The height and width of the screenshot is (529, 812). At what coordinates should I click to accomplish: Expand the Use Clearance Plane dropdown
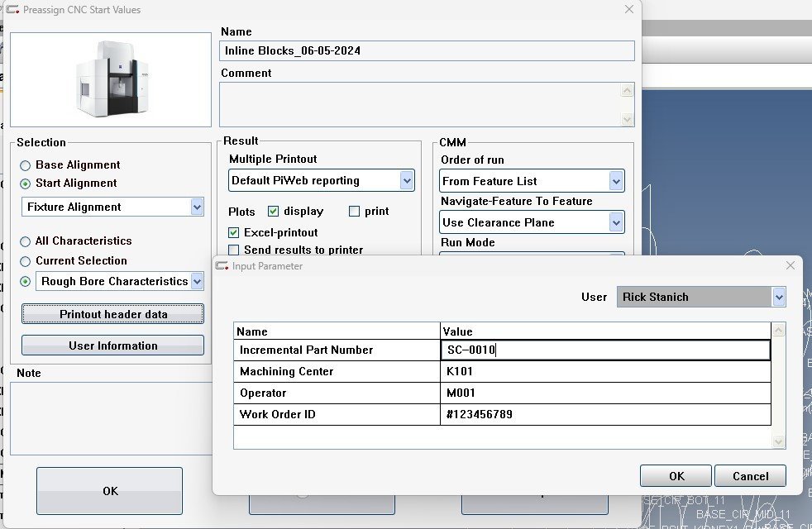615,222
